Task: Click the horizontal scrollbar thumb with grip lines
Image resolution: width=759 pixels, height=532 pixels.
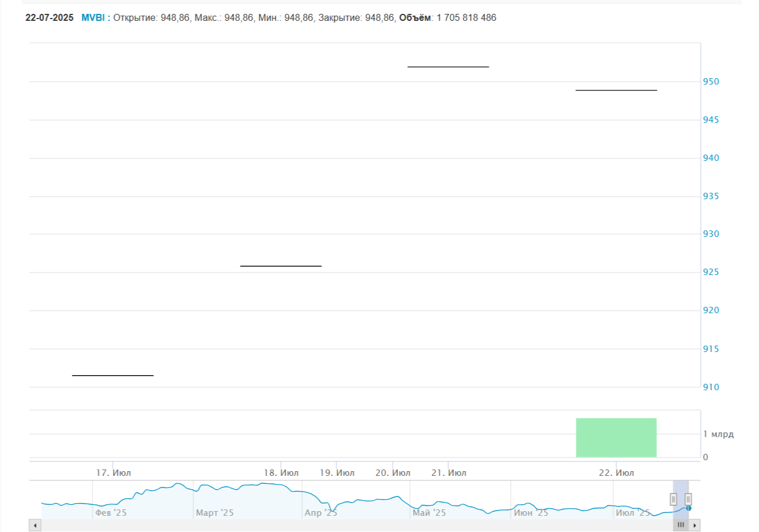Action: coord(681,525)
